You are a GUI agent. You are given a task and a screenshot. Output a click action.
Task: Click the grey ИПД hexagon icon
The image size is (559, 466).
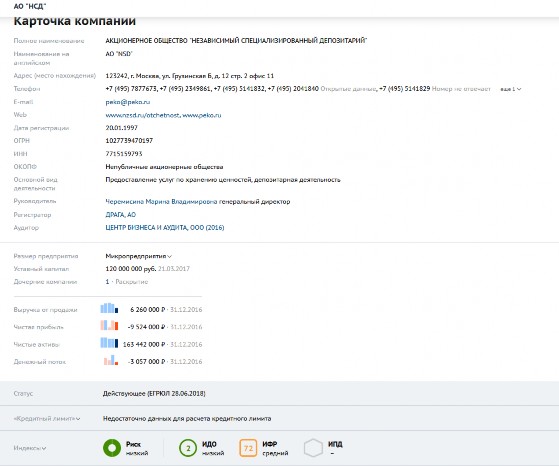(313, 448)
